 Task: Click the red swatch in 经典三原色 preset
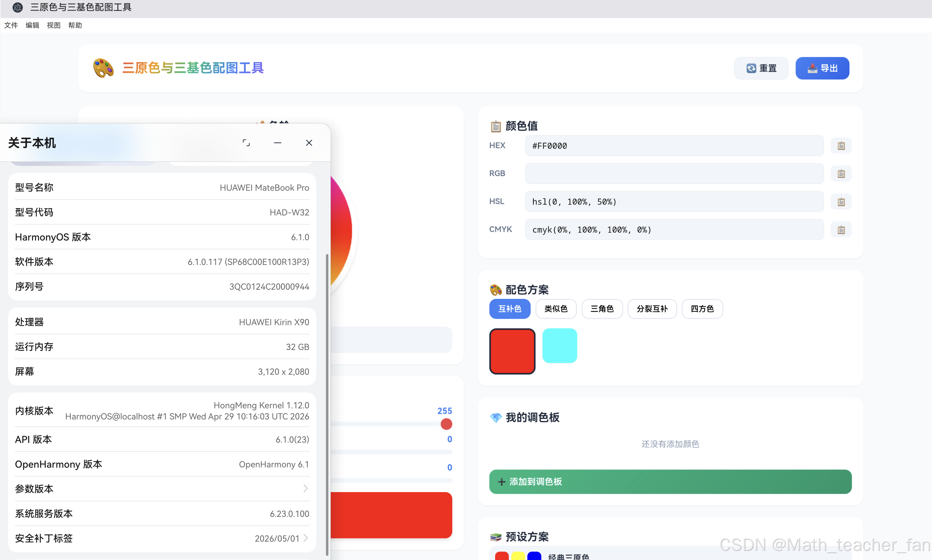[501, 556]
